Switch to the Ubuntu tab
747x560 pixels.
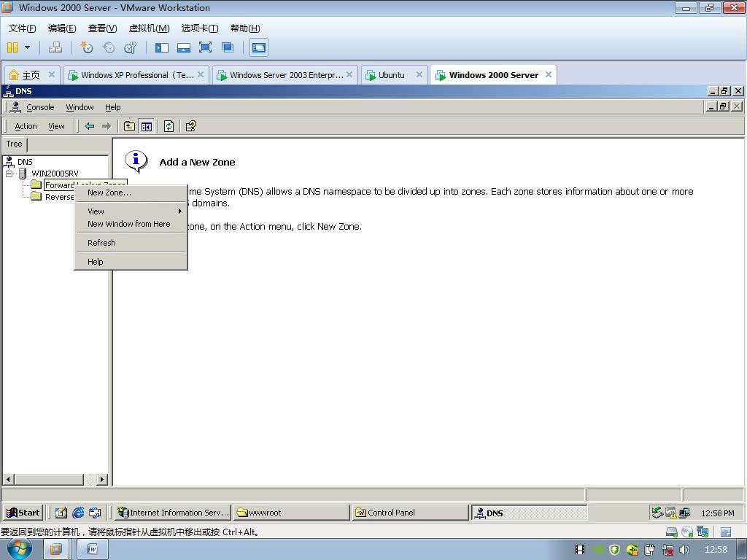click(391, 75)
